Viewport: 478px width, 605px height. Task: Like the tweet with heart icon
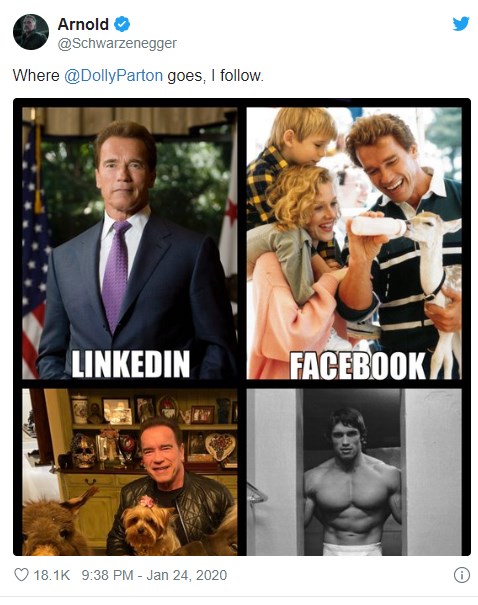click(x=21, y=575)
